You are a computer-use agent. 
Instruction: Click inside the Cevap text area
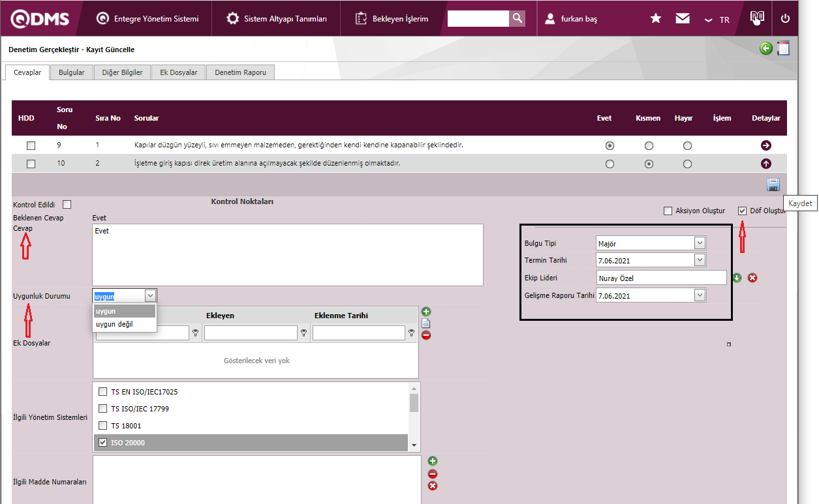coord(287,255)
